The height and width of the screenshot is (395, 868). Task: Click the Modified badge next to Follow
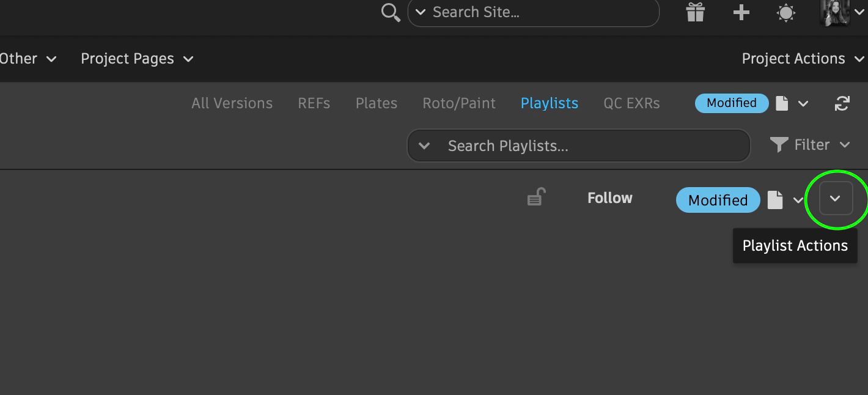pos(718,200)
